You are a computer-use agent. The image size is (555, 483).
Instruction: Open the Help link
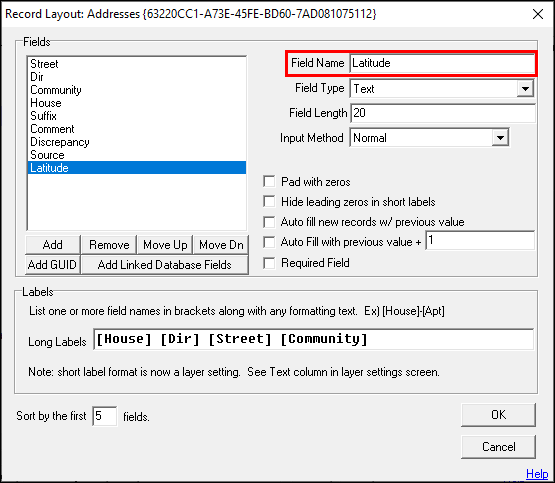[537, 473]
